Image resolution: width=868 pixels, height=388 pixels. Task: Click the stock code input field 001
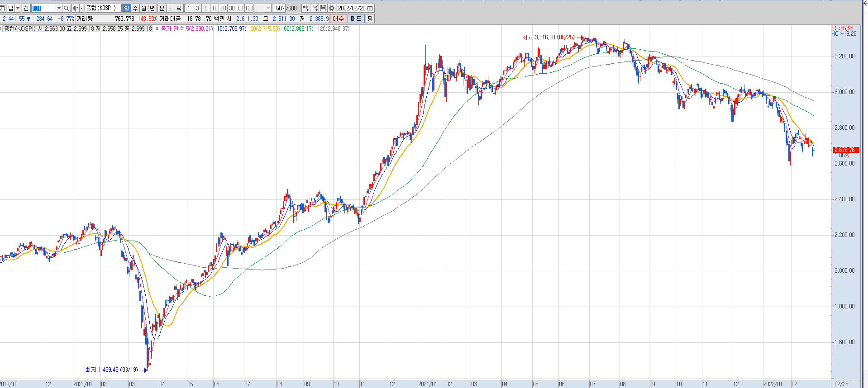coord(43,8)
